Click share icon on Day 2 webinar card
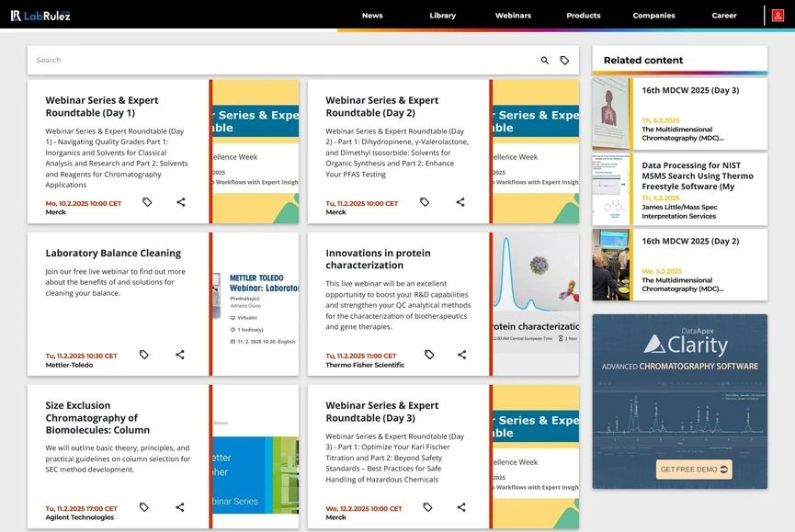795x532 pixels. [460, 202]
